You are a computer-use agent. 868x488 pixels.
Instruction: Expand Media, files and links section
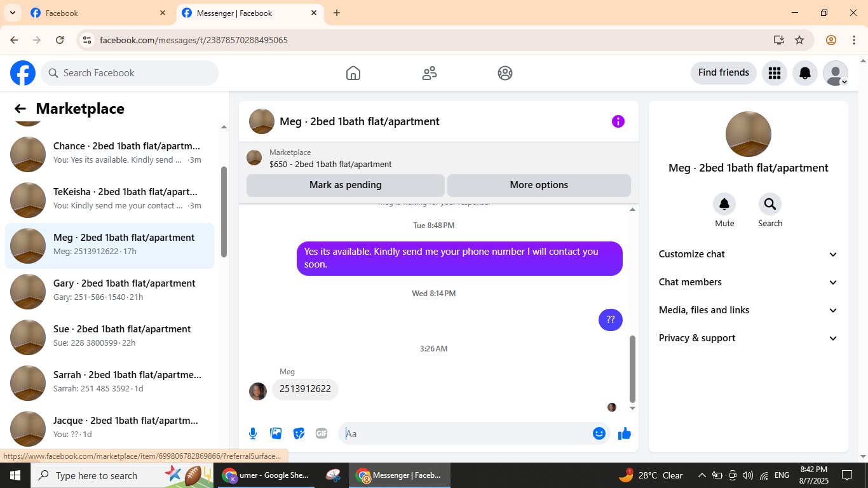point(749,310)
